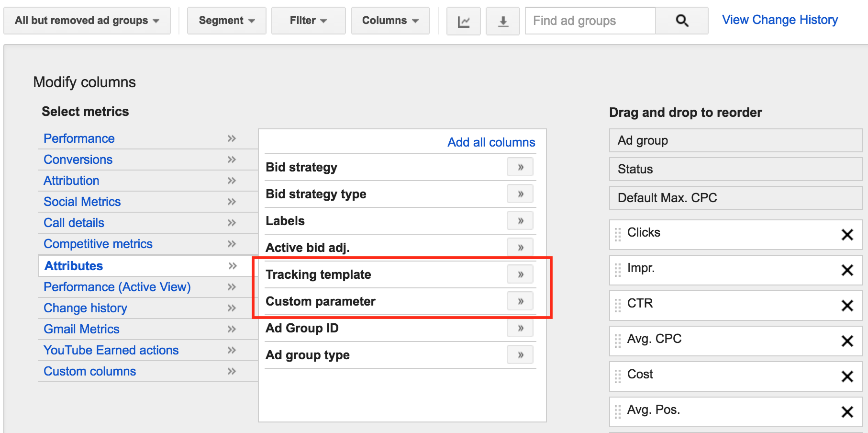Add the Labels column via arrow
The height and width of the screenshot is (433, 868).
coord(520,221)
